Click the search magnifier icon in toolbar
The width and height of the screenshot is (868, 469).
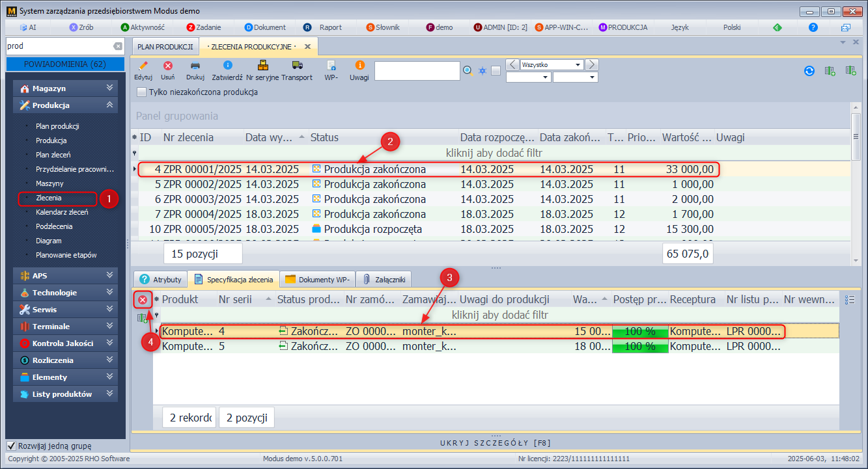[x=468, y=70]
